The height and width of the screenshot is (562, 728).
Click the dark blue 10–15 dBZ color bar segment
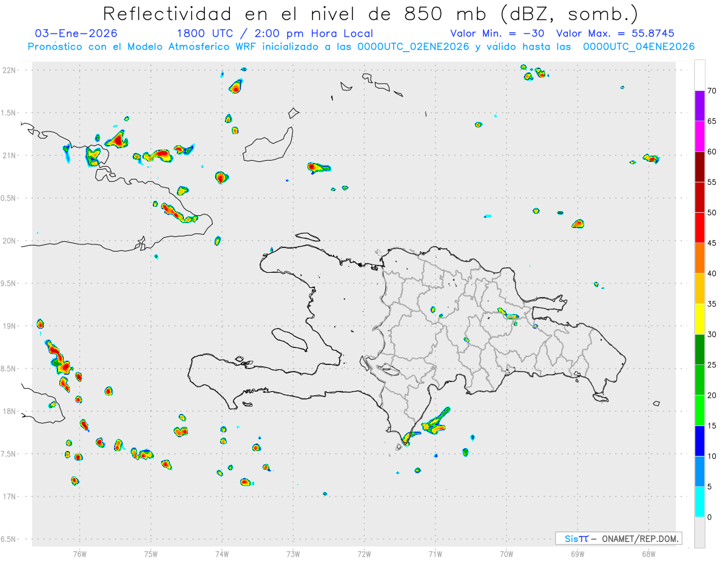point(699,441)
